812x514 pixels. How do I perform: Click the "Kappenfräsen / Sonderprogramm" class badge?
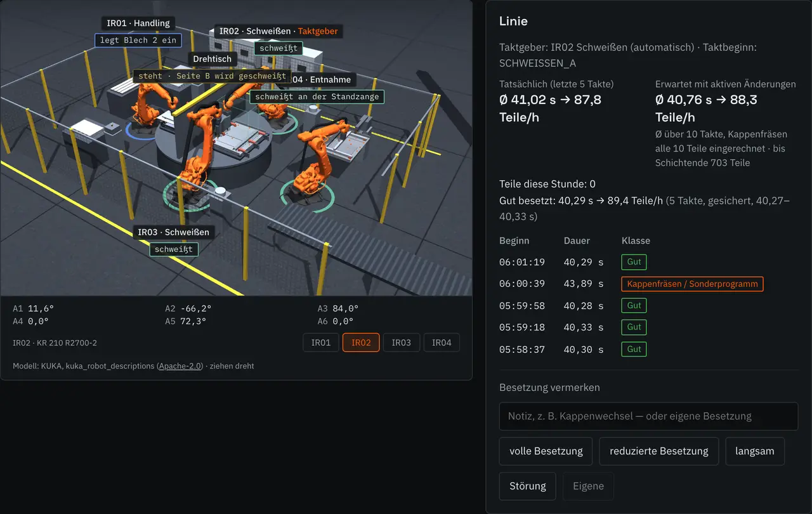692,284
